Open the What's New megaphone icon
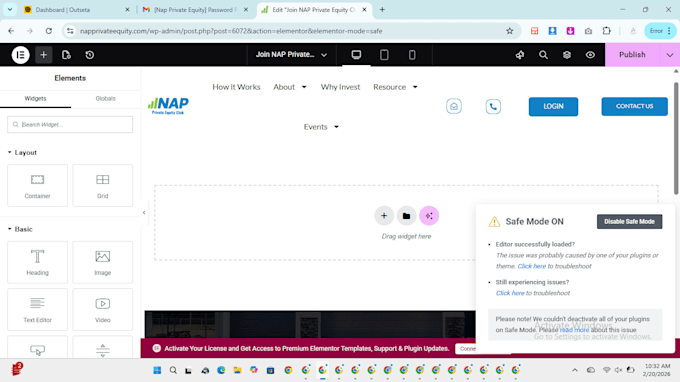The width and height of the screenshot is (680, 382). 520,55
